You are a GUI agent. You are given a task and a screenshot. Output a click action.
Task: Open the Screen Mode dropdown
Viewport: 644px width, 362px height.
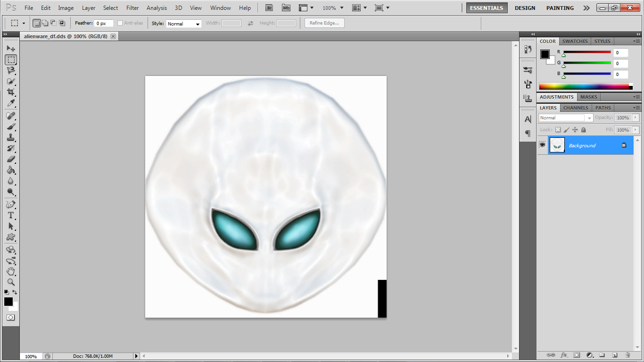tap(382, 8)
